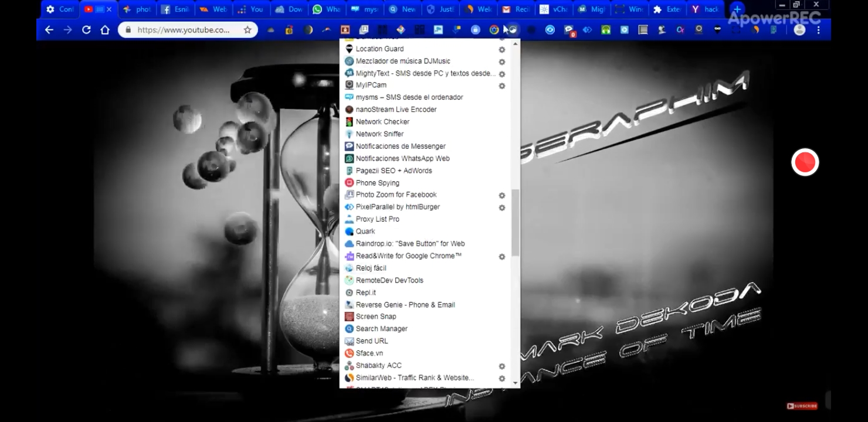The image size is (868, 422).
Task: Click gear next to SimilarWeb
Action: 502,379
